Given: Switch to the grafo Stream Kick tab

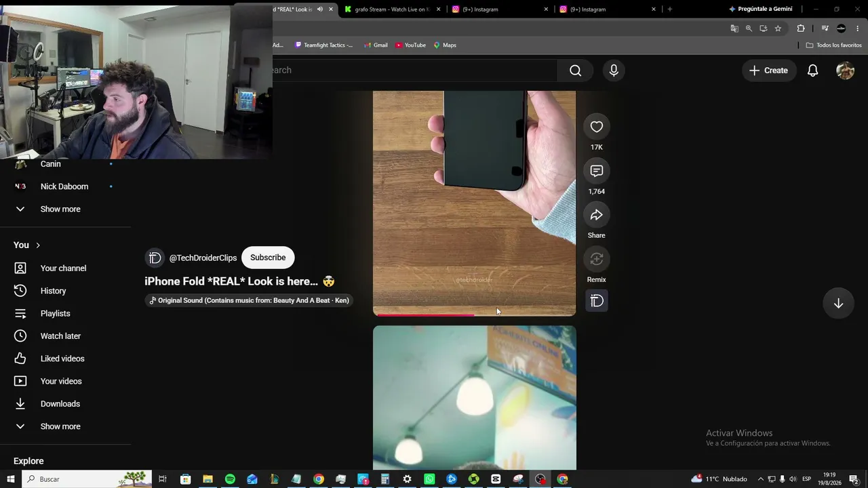Looking at the screenshot, I should [393, 9].
